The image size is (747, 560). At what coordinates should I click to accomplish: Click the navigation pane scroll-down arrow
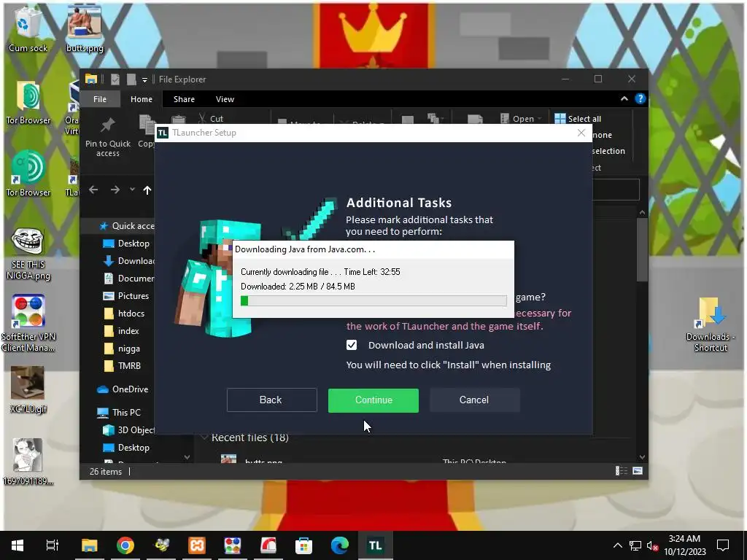(187, 457)
